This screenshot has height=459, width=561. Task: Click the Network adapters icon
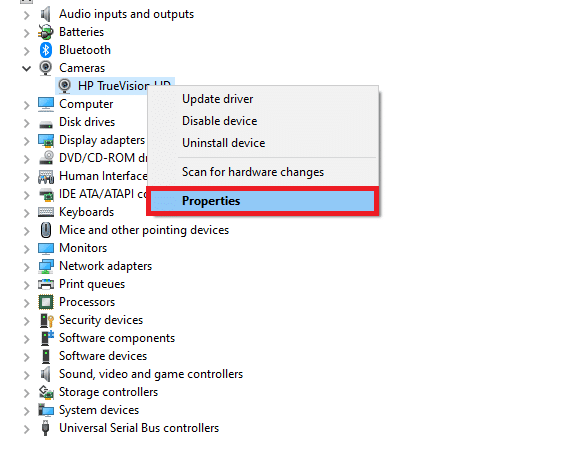click(46, 266)
